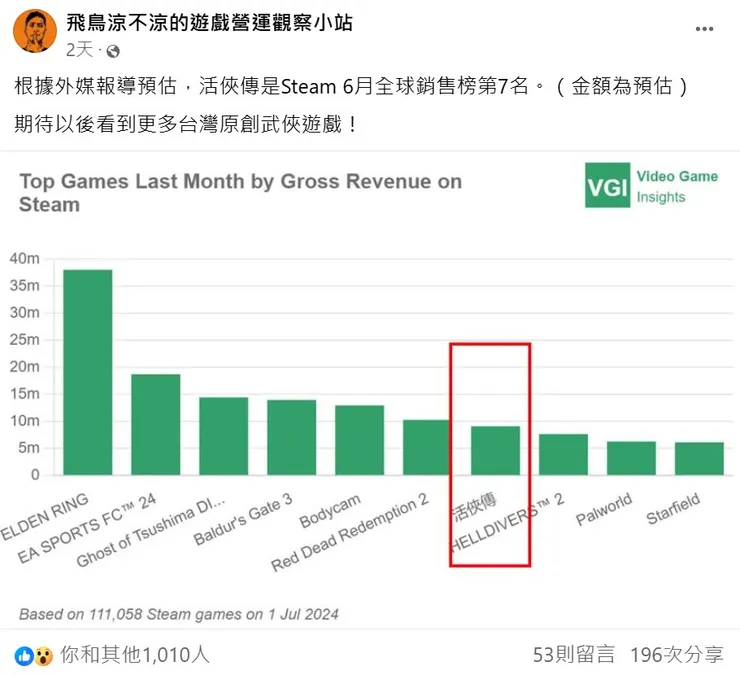The width and height of the screenshot is (740, 675).
Task: Click the line 期待以後看到更多台灣原創武俠遊戲
Action: pyautogui.click(x=186, y=124)
